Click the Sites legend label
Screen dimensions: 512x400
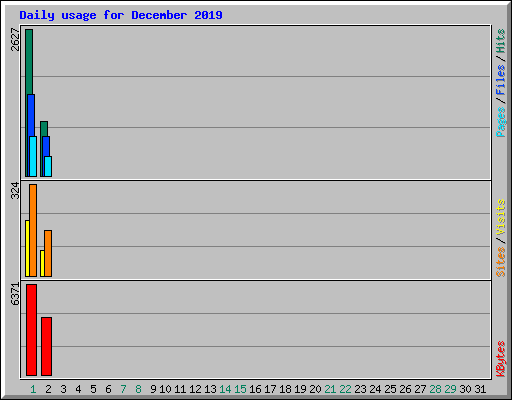click(501, 262)
